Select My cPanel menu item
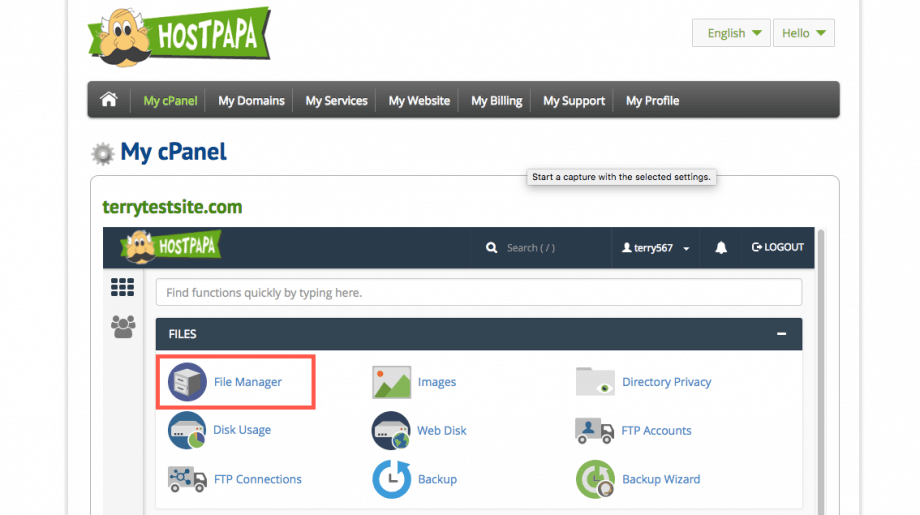This screenshot has width=920, height=515. coord(170,100)
